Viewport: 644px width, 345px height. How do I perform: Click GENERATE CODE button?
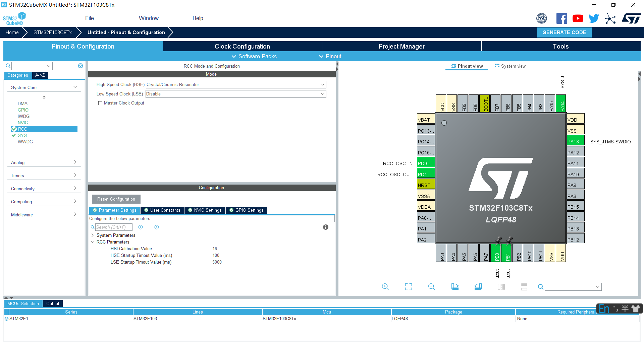pyautogui.click(x=564, y=32)
